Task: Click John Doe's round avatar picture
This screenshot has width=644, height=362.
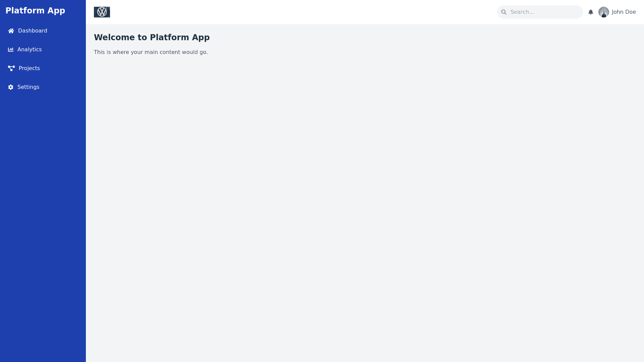Action: (x=603, y=12)
